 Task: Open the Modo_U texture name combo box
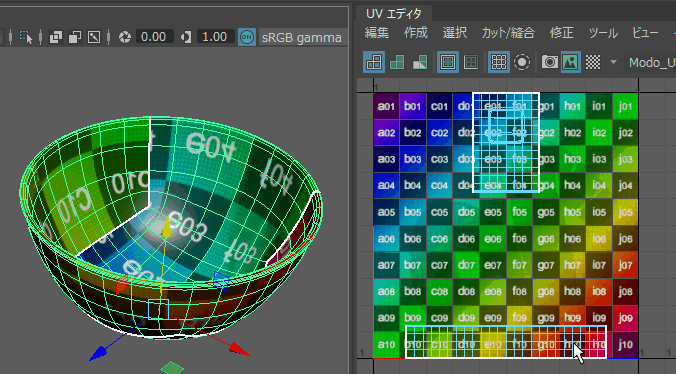point(650,62)
